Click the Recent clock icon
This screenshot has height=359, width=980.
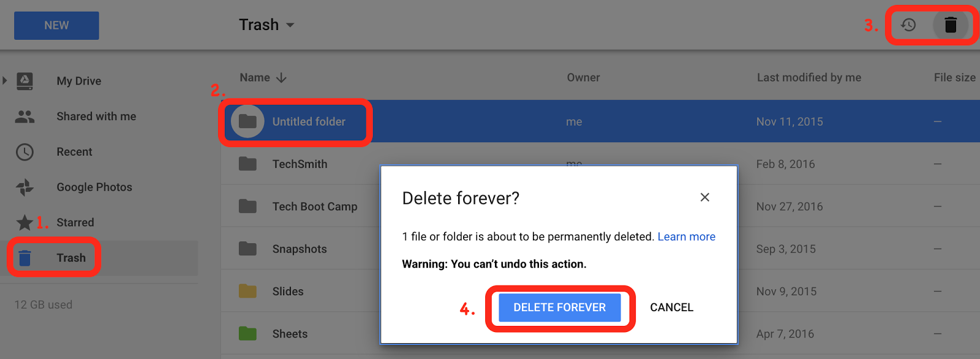[x=24, y=152]
